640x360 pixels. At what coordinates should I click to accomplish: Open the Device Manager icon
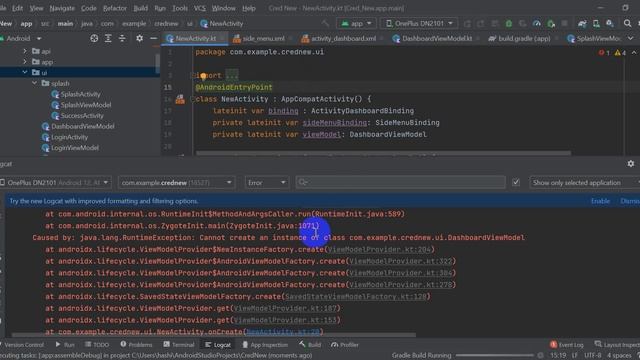[596, 24]
